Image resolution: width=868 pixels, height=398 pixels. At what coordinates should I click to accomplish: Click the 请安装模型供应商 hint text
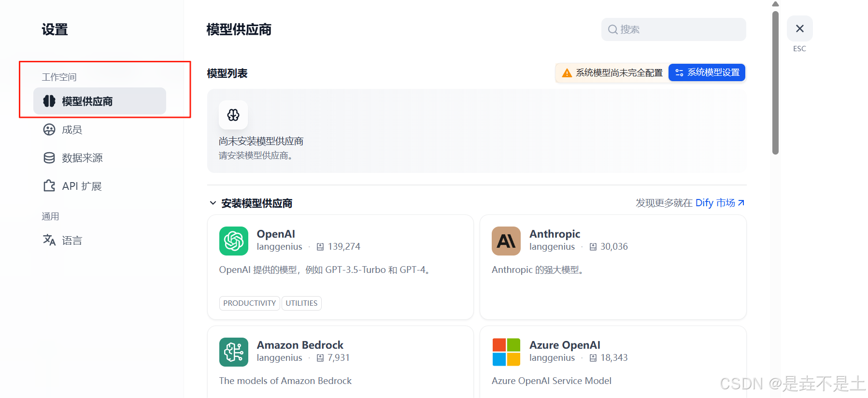pos(256,156)
